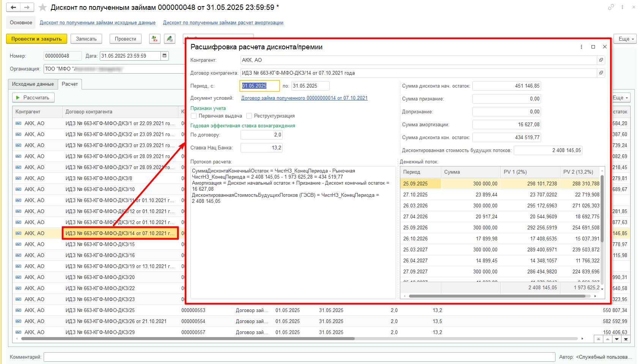
Task: Click the Провести button
Action: [x=125, y=39]
